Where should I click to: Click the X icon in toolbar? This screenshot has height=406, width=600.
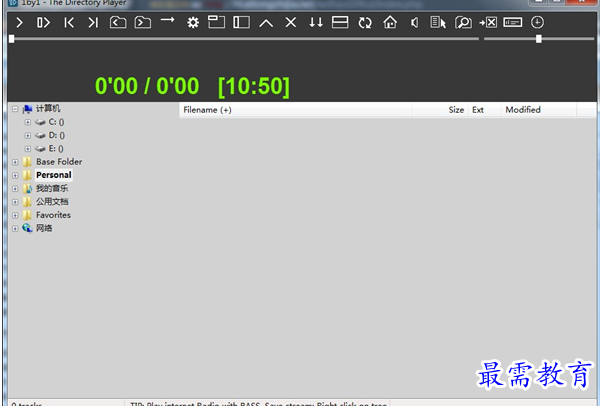click(x=291, y=22)
